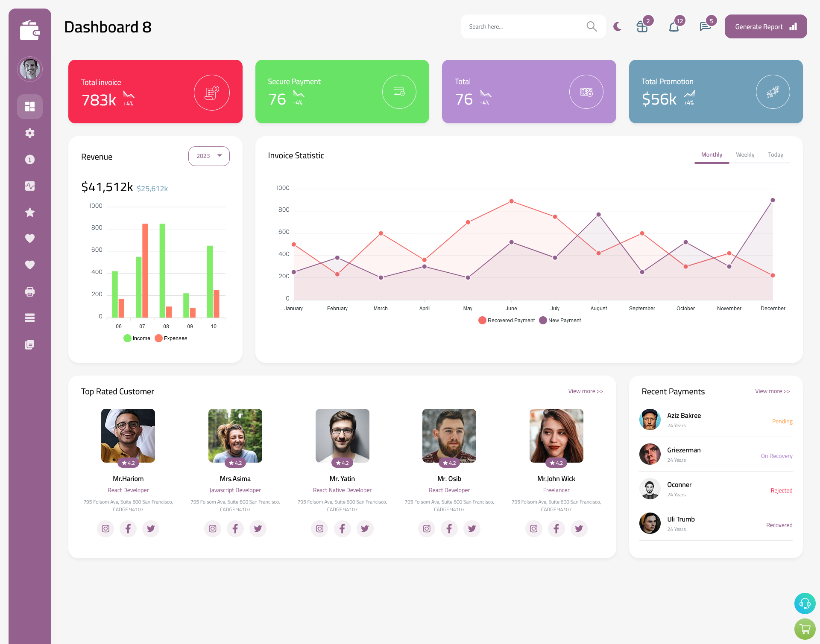Viewport: 820px width, 644px height.
Task: Switch to Weekly tab in Invoice Statistic
Action: click(x=745, y=154)
